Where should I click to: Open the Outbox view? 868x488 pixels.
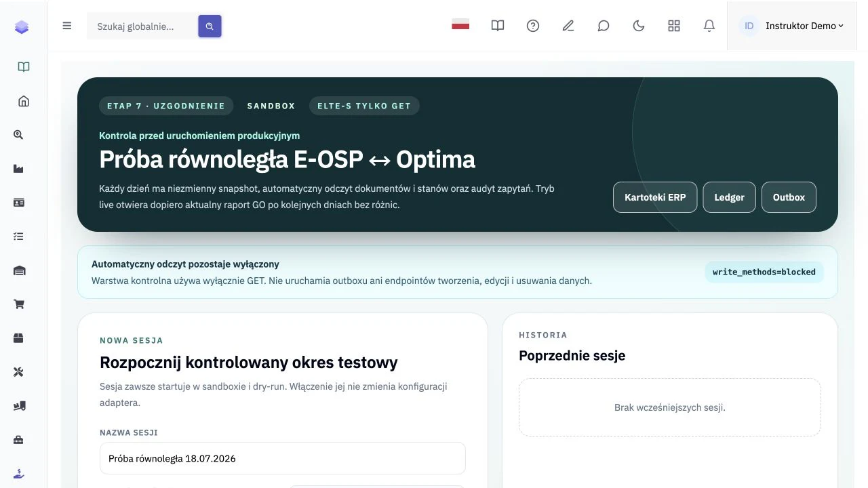pos(789,197)
